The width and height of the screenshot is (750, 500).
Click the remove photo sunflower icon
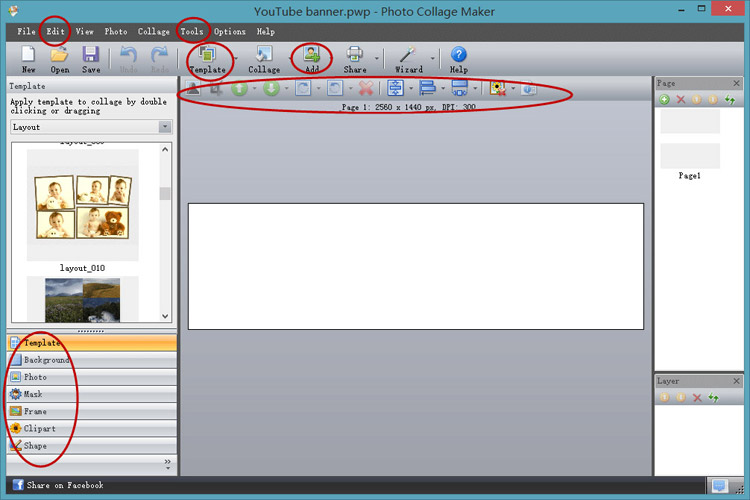pyautogui.click(x=497, y=88)
